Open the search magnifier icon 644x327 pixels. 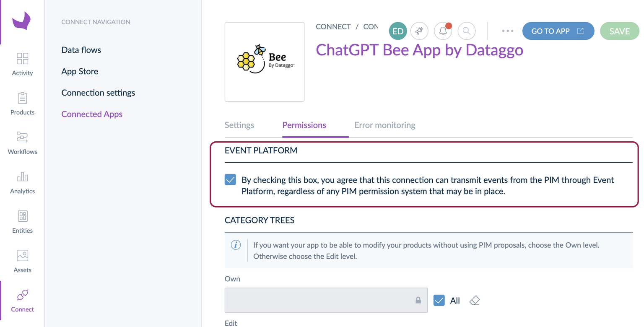click(467, 31)
